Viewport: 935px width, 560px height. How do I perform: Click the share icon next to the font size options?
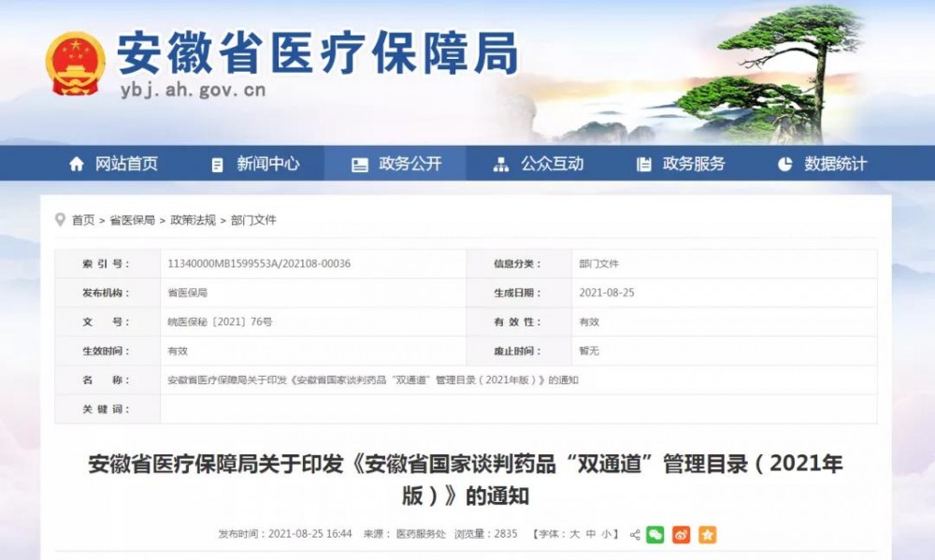coord(635,535)
